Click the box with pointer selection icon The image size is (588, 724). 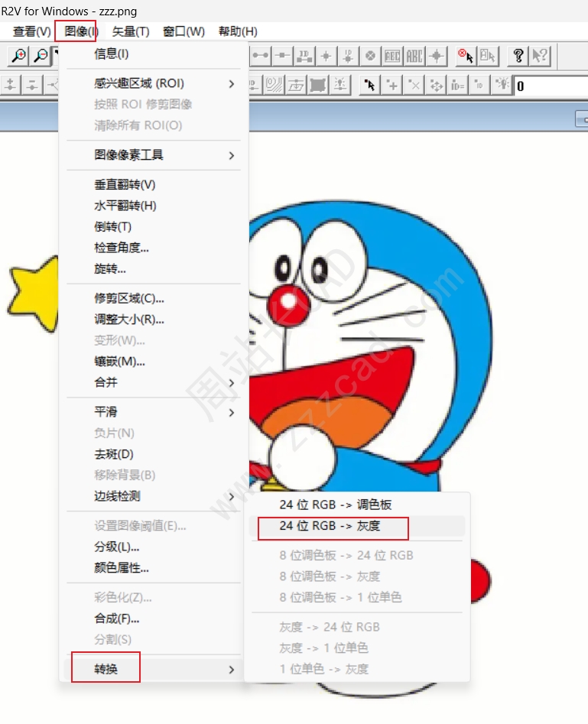pyautogui.click(x=488, y=57)
